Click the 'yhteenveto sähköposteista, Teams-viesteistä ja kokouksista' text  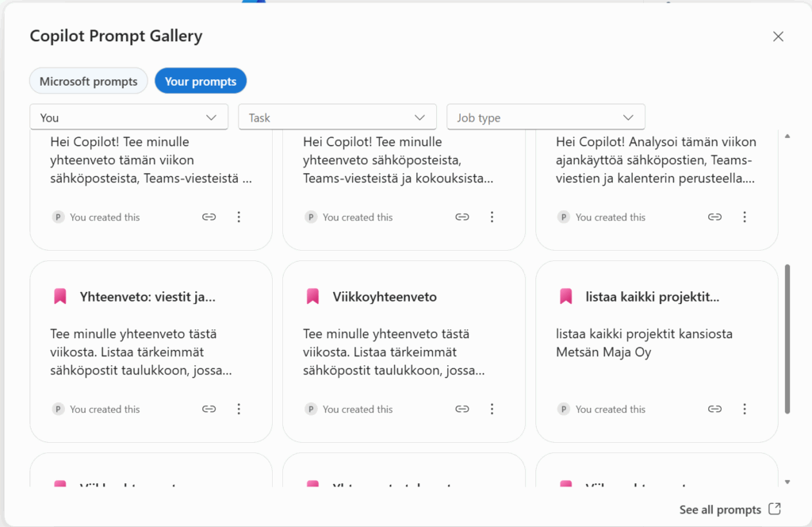click(398, 160)
